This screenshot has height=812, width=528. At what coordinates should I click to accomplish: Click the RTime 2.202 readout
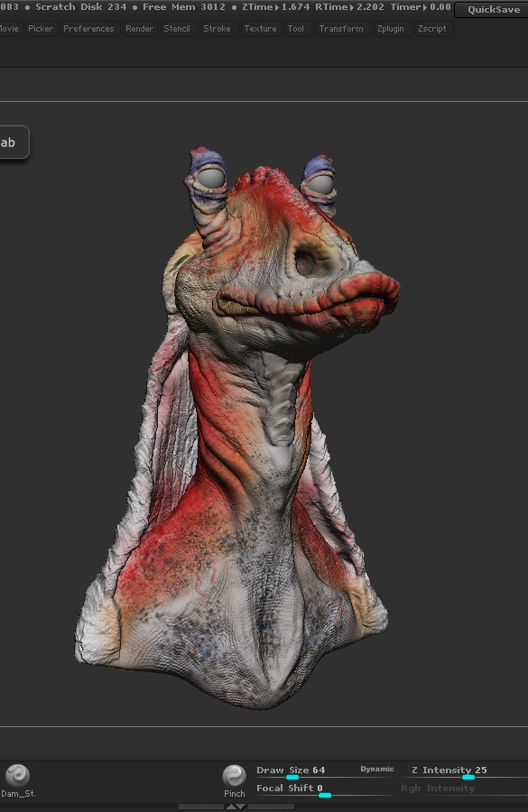coord(350,7)
